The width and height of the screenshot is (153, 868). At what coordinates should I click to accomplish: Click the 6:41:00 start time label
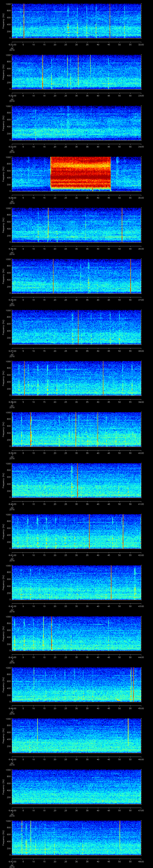pyautogui.click(x=12, y=555)
